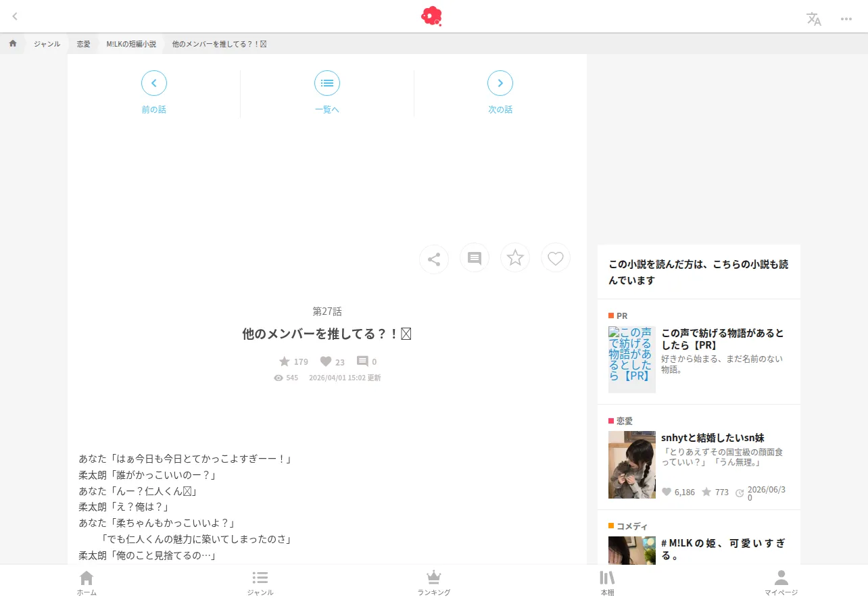Click story line 誰がかっこいいのー？
The width and height of the screenshot is (868, 608).
click(147, 475)
